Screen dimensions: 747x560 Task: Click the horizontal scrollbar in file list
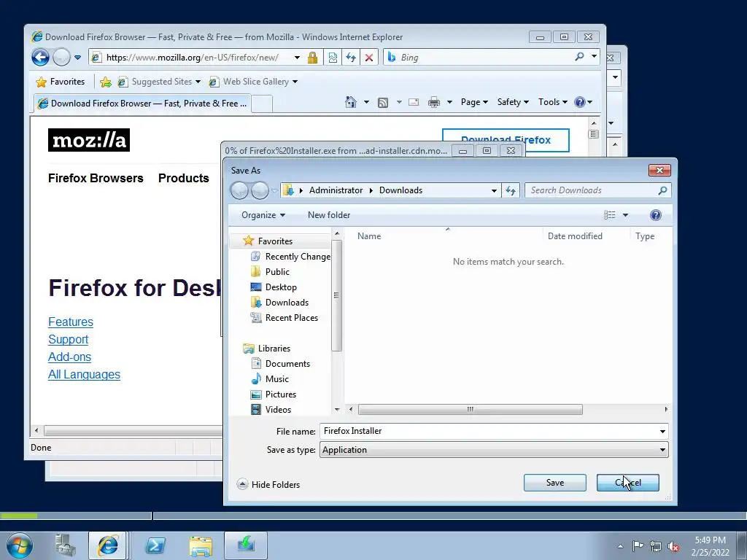click(470, 410)
